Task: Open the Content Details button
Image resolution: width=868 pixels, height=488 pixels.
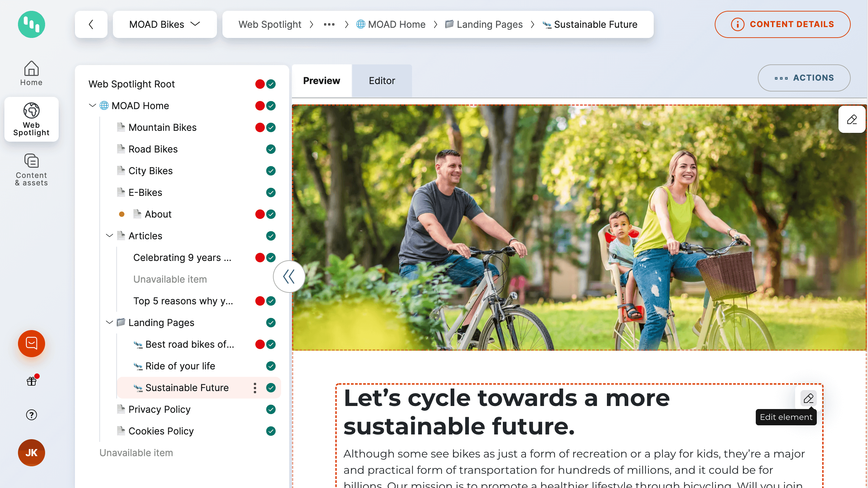Action: click(783, 24)
